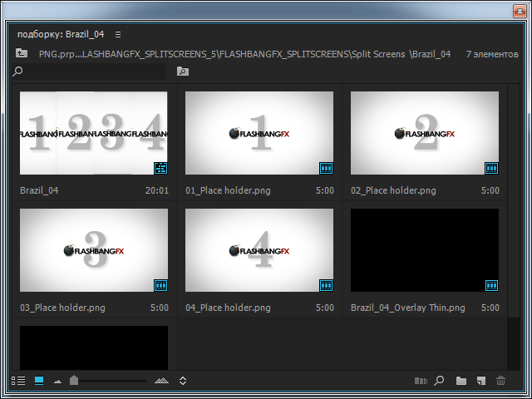Select the 'подборку: Brazil_04' panel tab
The height and width of the screenshot is (399, 532).
[x=61, y=34]
